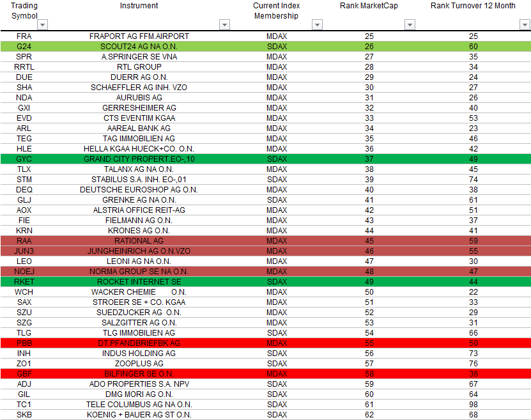
Task: Select the Trading Symbol header cell
Action: pyautogui.click(x=24, y=10)
